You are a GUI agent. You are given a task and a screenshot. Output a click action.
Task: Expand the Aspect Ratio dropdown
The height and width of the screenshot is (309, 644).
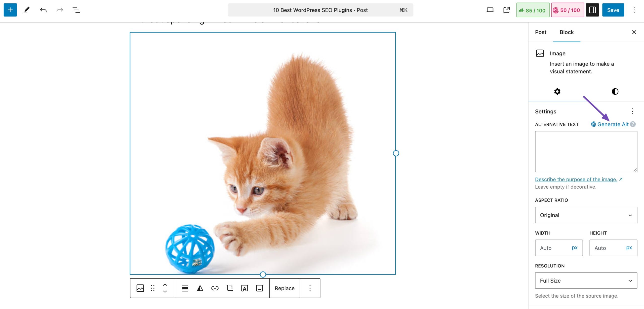point(586,215)
